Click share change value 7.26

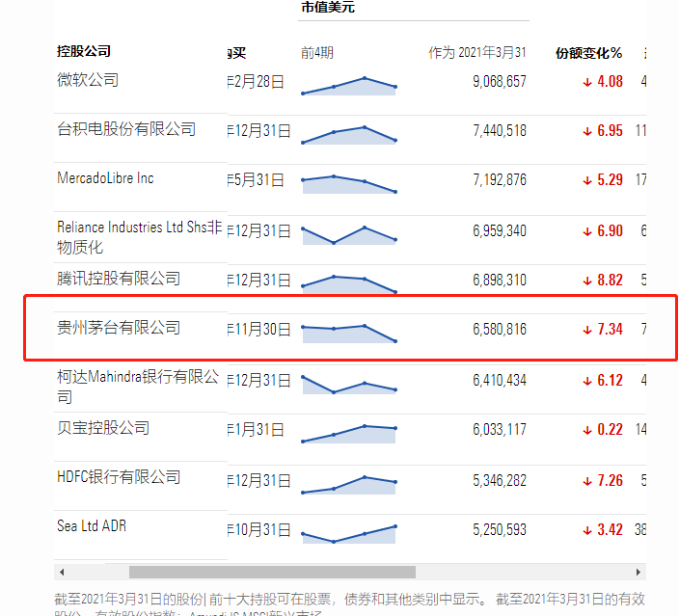[x=610, y=480]
